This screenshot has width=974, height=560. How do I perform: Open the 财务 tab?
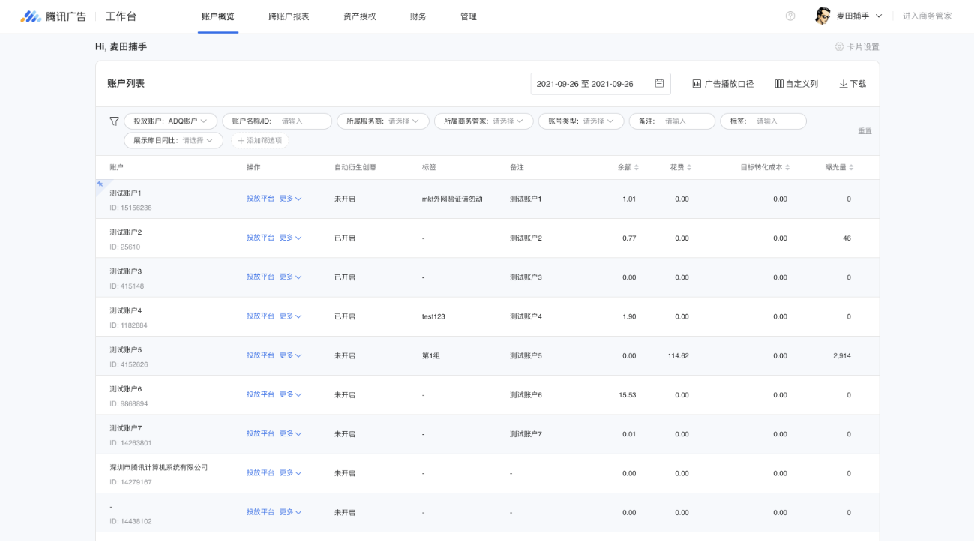click(x=418, y=16)
